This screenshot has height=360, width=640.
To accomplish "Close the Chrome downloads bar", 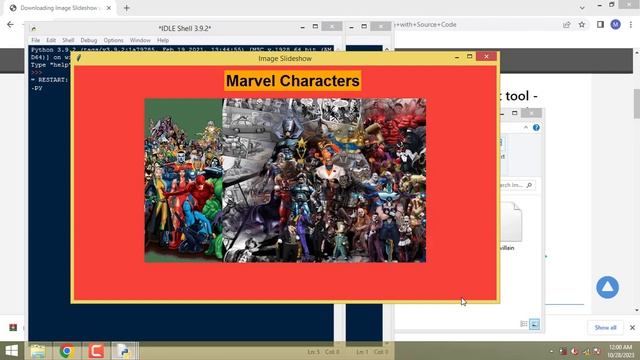I will [632, 328].
